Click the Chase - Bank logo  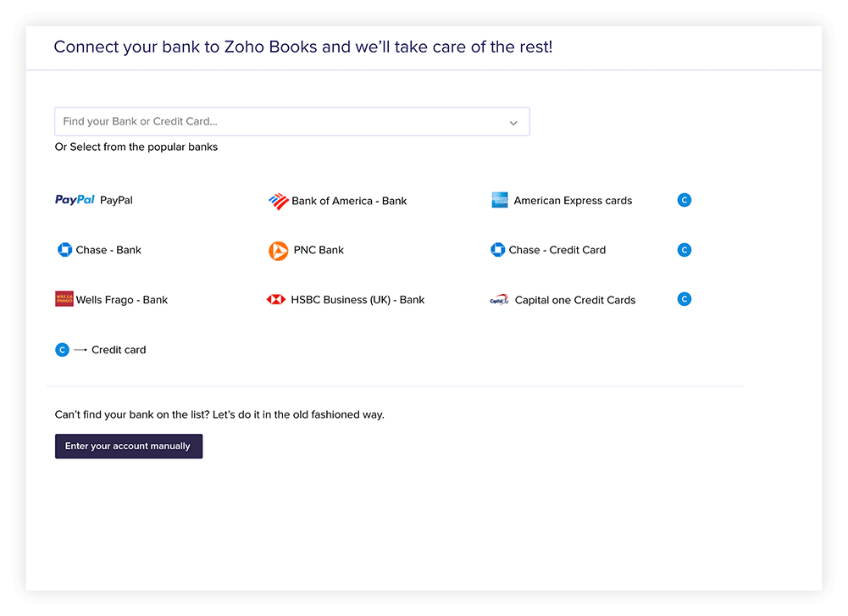[65, 249]
